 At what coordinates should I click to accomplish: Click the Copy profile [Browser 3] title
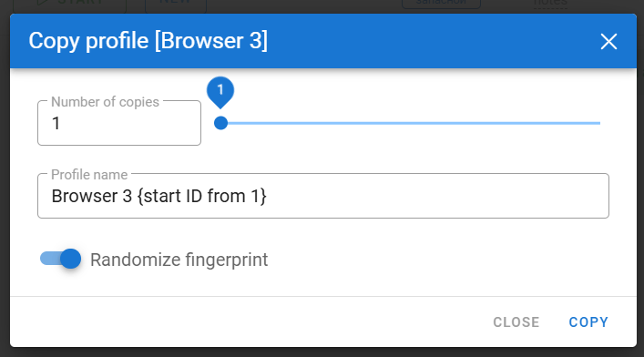[x=148, y=41]
